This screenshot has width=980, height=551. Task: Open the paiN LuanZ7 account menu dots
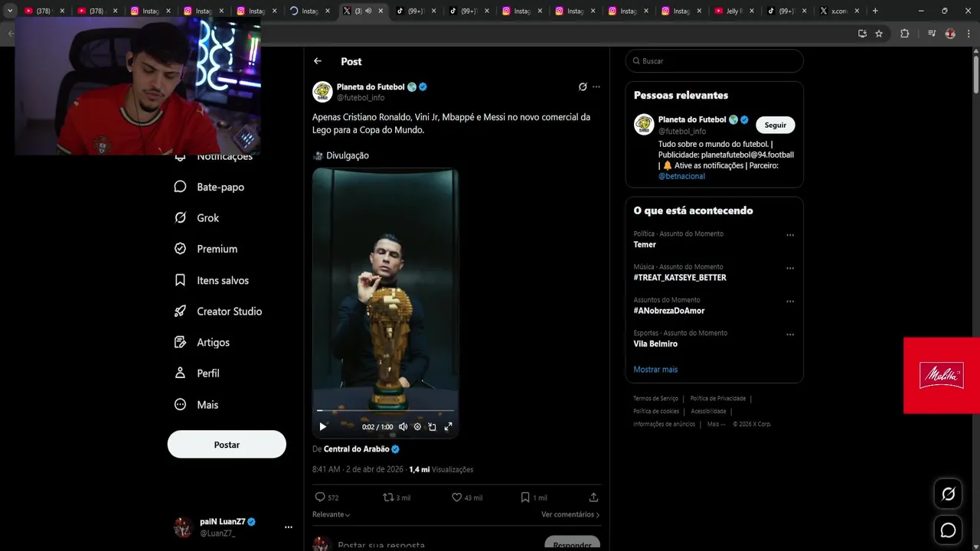(x=289, y=527)
